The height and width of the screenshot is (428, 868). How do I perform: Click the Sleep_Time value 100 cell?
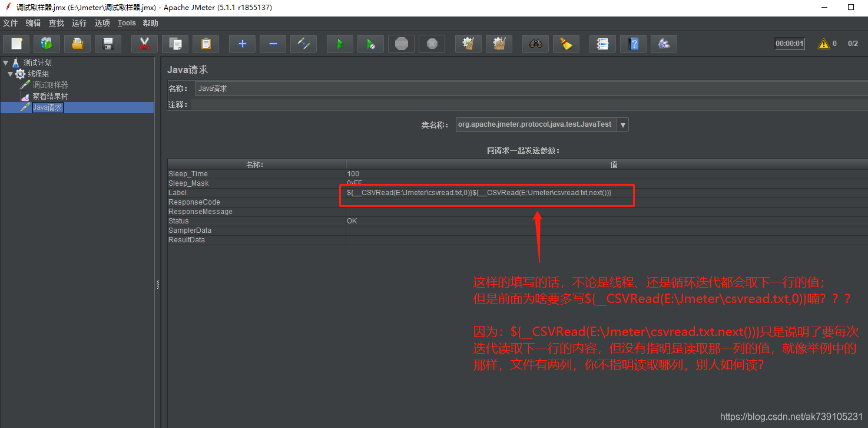click(607, 174)
